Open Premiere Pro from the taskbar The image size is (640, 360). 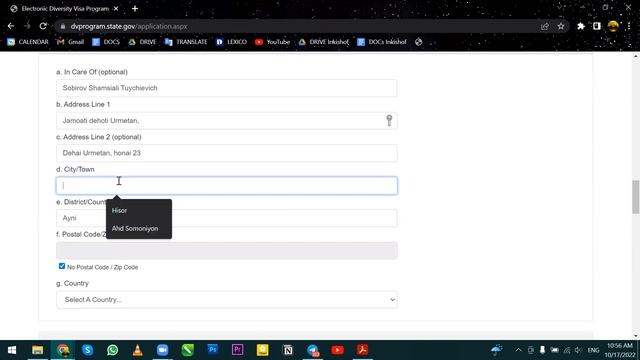(x=238, y=350)
